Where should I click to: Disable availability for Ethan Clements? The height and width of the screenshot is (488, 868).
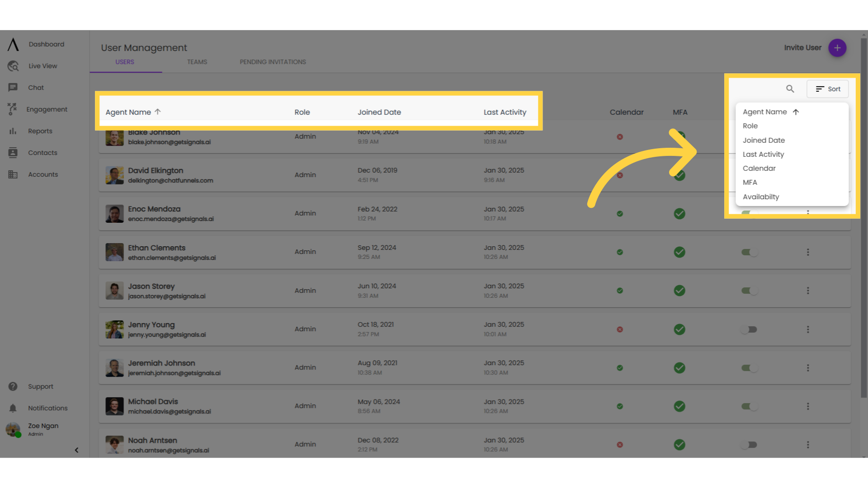(749, 252)
